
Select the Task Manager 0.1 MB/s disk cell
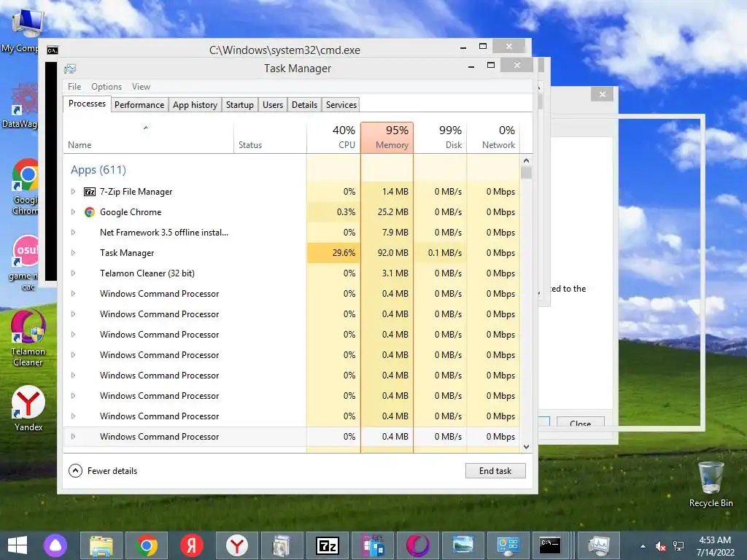(x=440, y=253)
